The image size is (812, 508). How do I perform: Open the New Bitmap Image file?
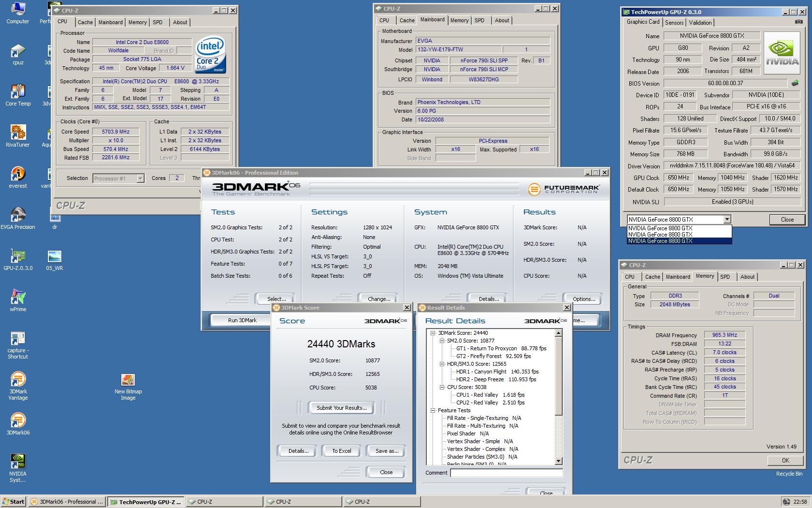pyautogui.click(x=128, y=387)
